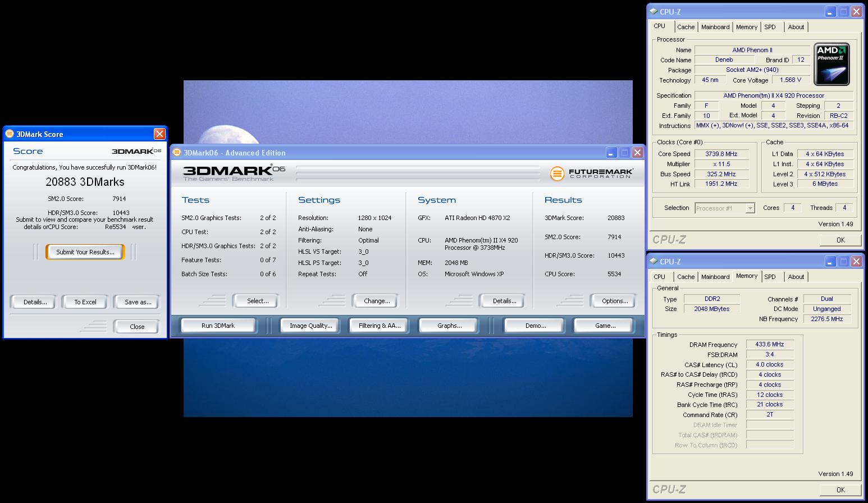
Task: Open Cache tab in bottom CPU-Z window
Action: coord(686,277)
